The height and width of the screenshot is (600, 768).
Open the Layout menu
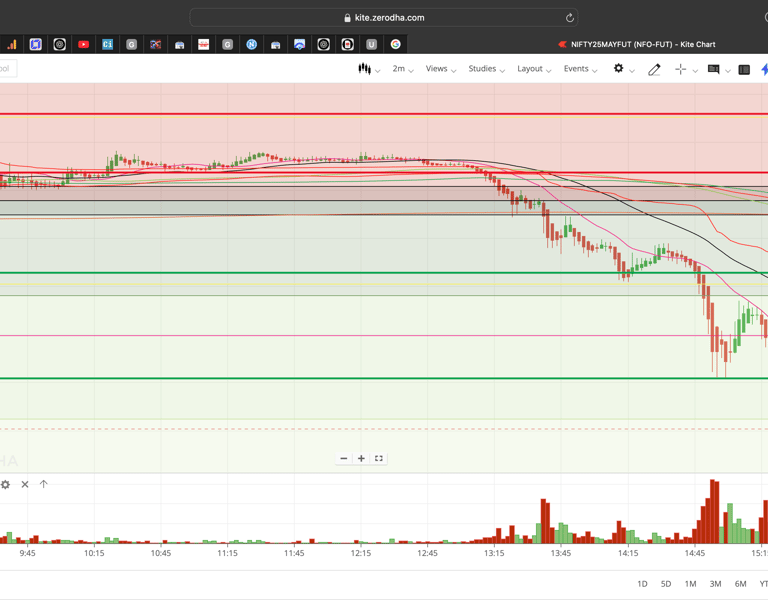click(x=534, y=69)
